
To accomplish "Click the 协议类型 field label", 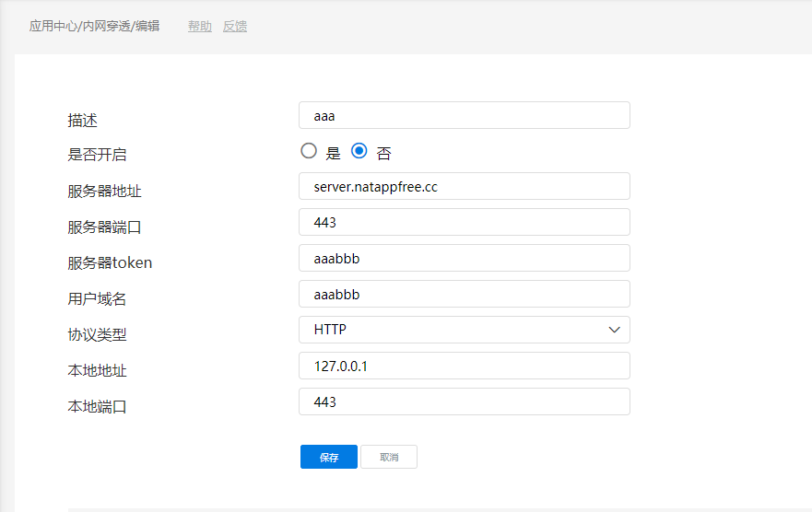I will tap(97, 335).
